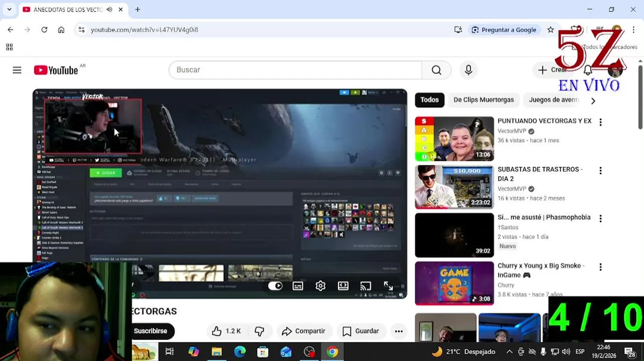Show hidden system tray icons
Viewport: 644px width, 361px height.
tap(510, 352)
